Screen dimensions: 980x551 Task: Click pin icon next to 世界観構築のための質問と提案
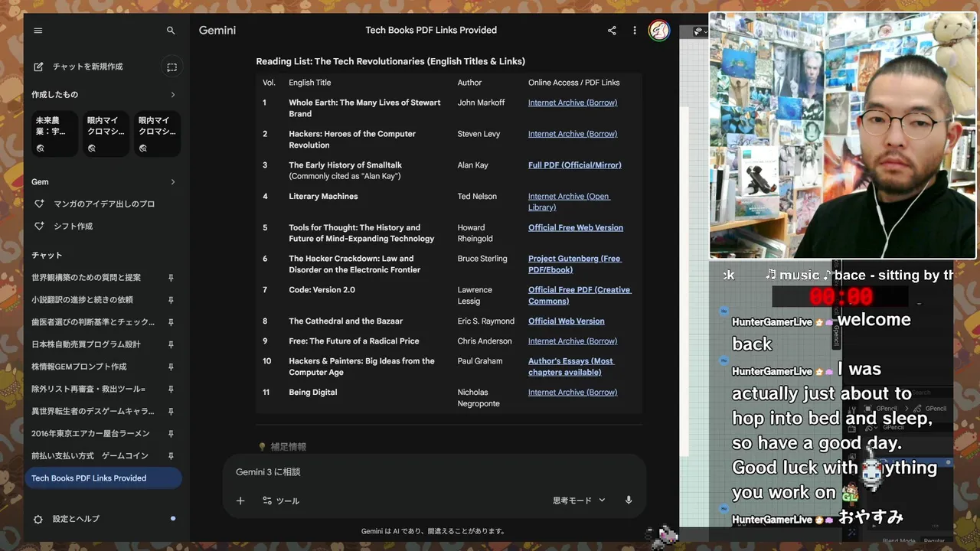[171, 278]
